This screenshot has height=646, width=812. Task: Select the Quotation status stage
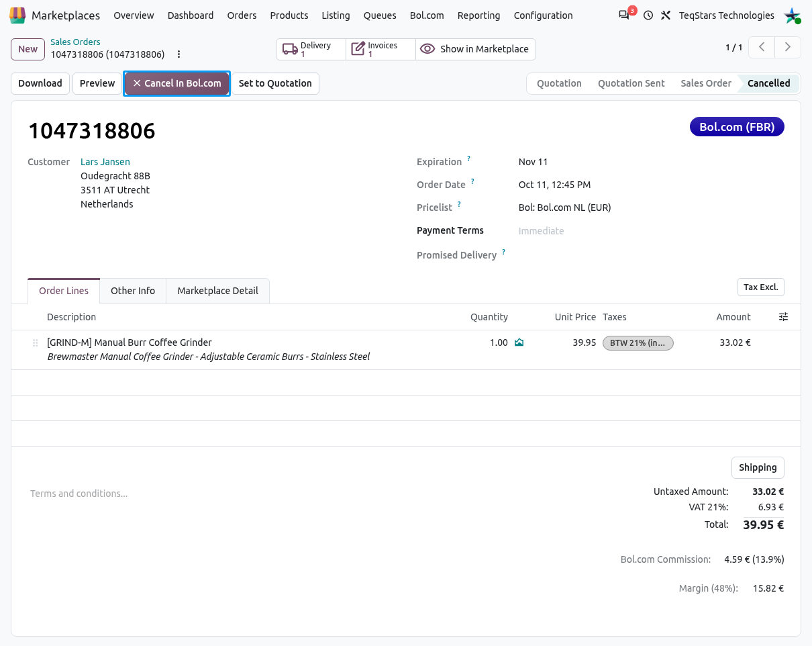[559, 83]
